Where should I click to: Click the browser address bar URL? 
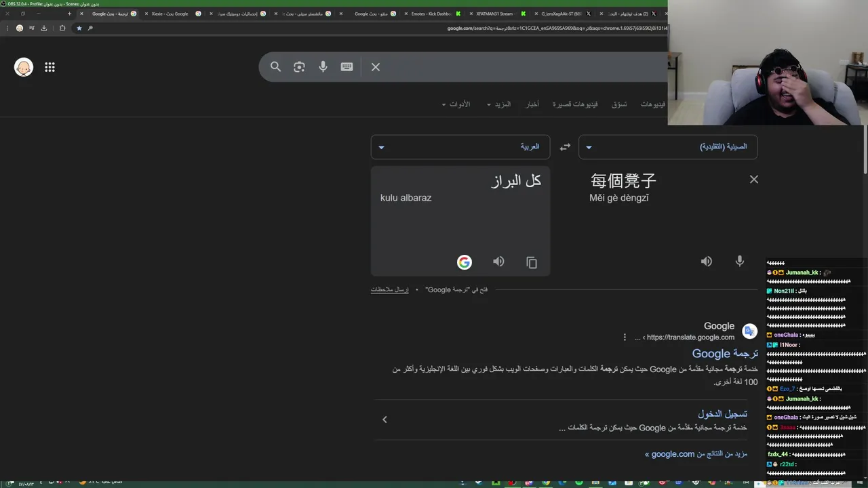pos(556,28)
